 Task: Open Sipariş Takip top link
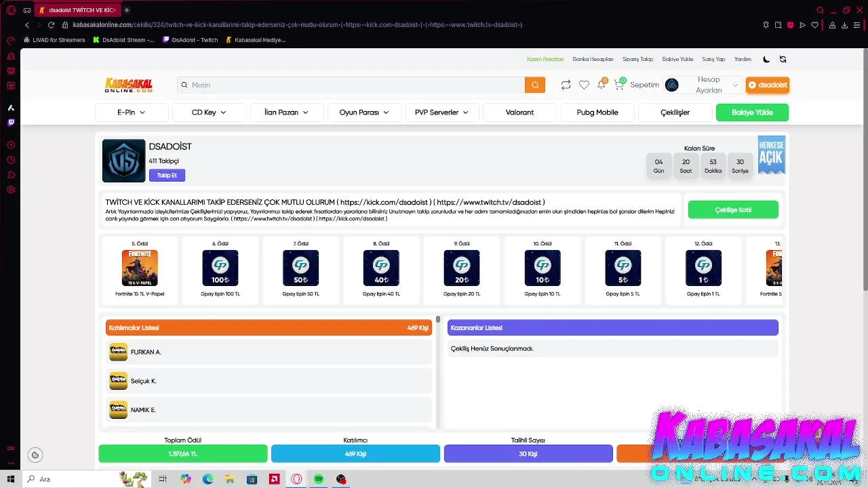637,59
